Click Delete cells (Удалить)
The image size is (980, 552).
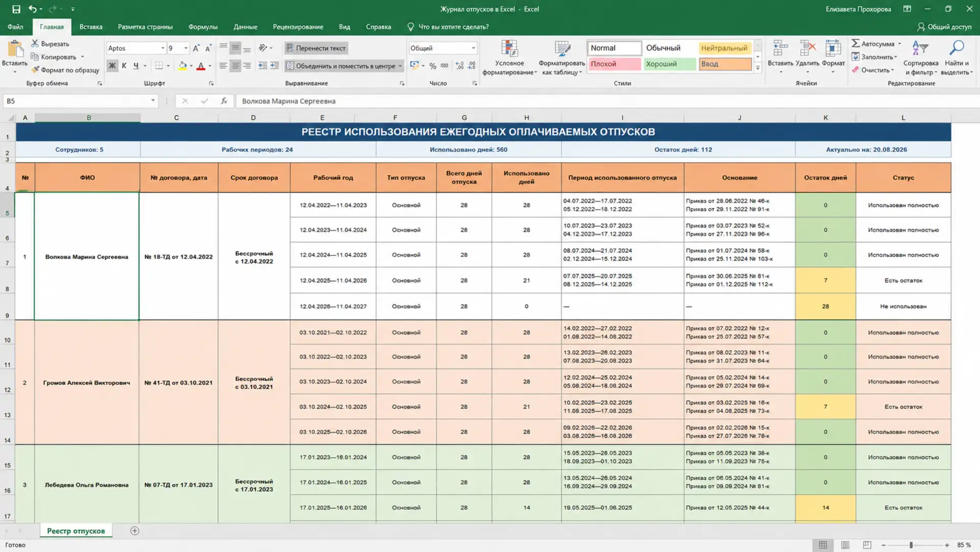(x=807, y=56)
